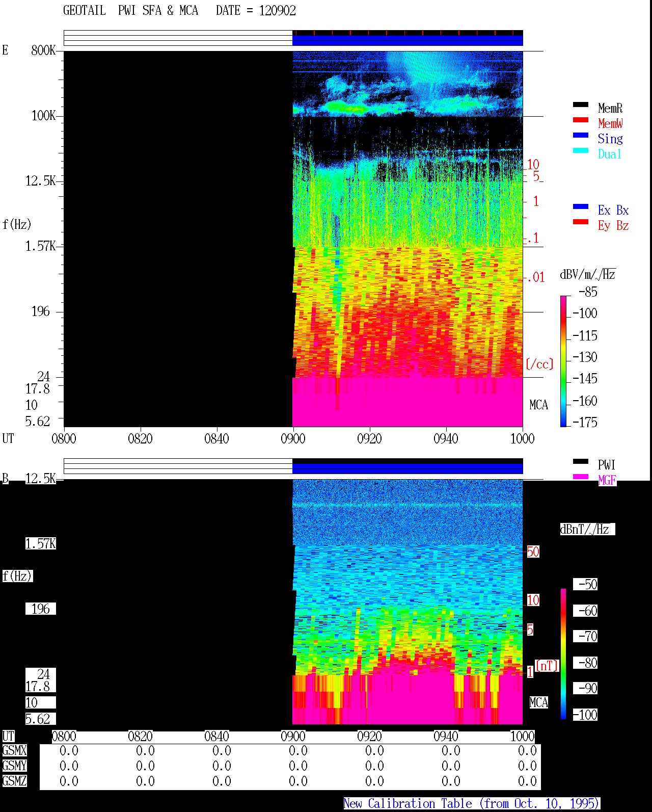
Task: Click the black PWI legend swatch
Action: click(x=581, y=462)
